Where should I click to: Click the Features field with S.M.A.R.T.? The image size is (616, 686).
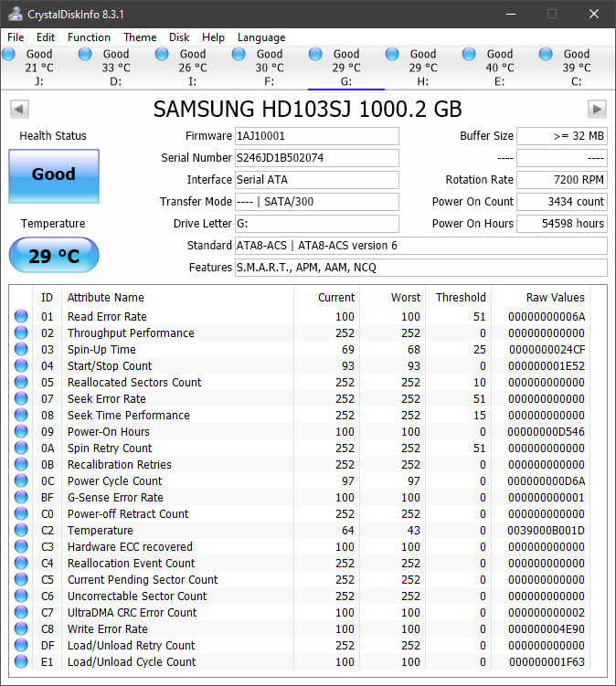tap(421, 268)
